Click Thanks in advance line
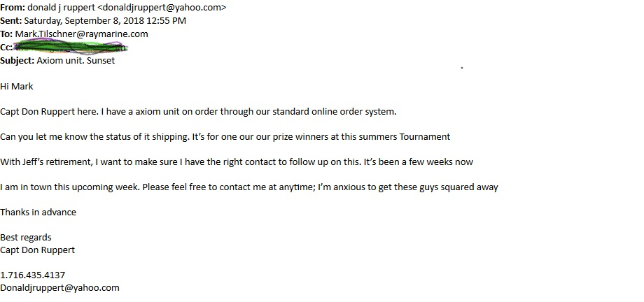This screenshot has height=302, width=644. point(38,213)
